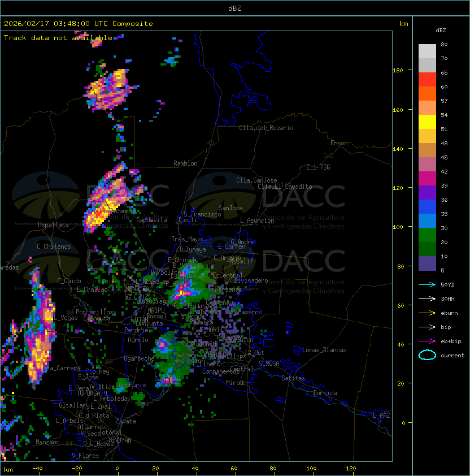This screenshot has width=470, height=476.
Task: Click the 'Clla.El_Cavadito' map label
Action: click(285, 187)
